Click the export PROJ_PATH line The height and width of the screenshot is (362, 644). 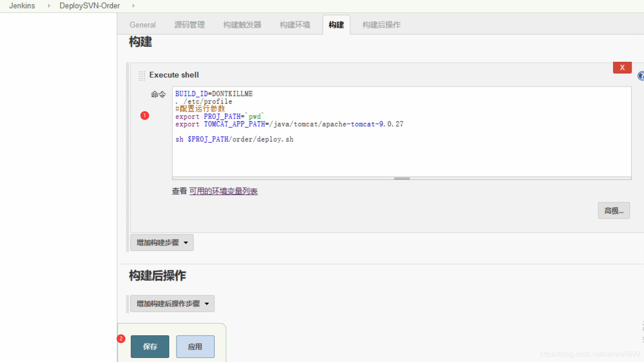[219, 116]
